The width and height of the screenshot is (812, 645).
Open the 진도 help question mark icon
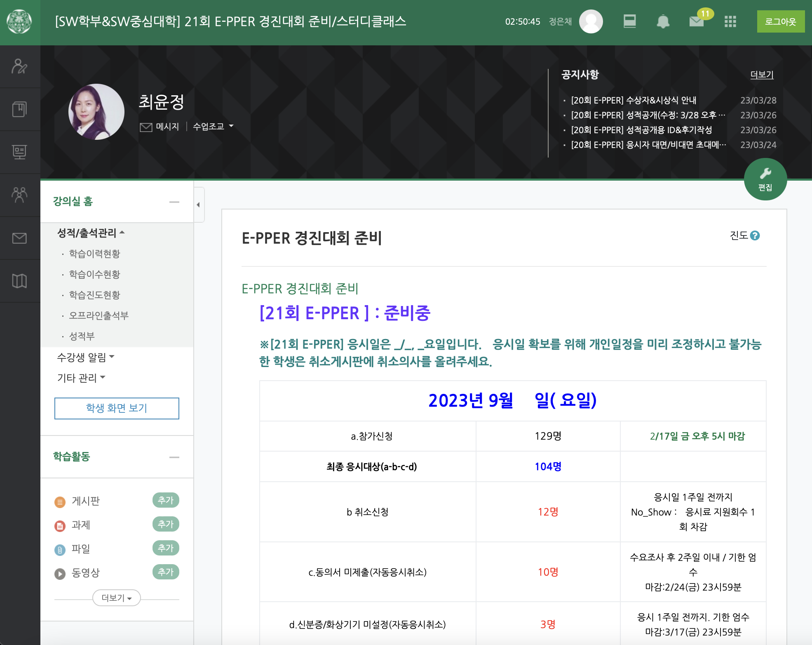pos(755,235)
